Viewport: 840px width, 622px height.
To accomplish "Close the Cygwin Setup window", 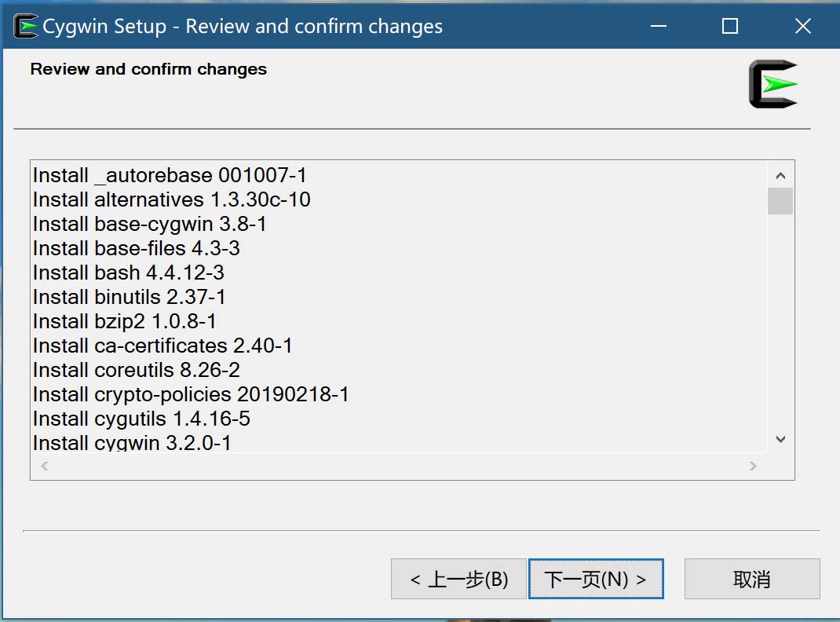I will click(x=802, y=26).
